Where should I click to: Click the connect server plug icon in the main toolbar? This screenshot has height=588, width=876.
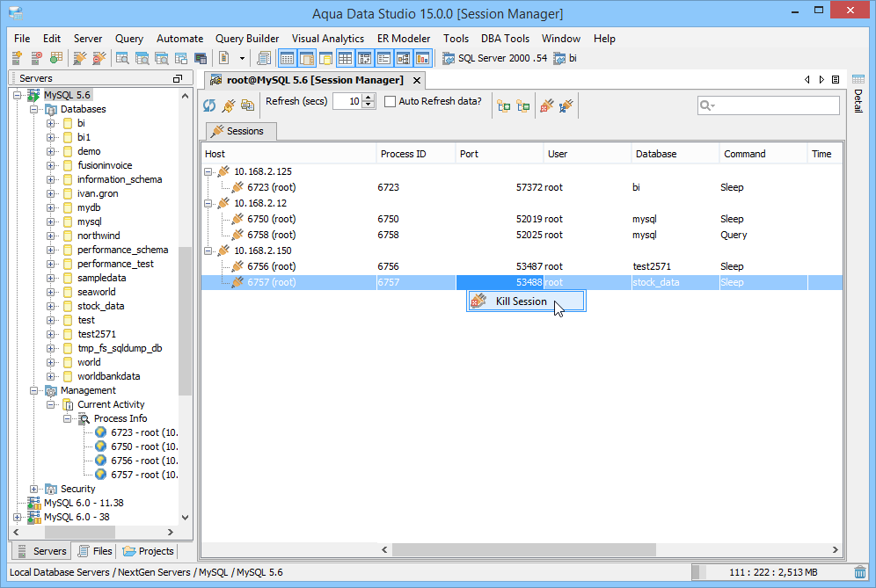coord(80,57)
